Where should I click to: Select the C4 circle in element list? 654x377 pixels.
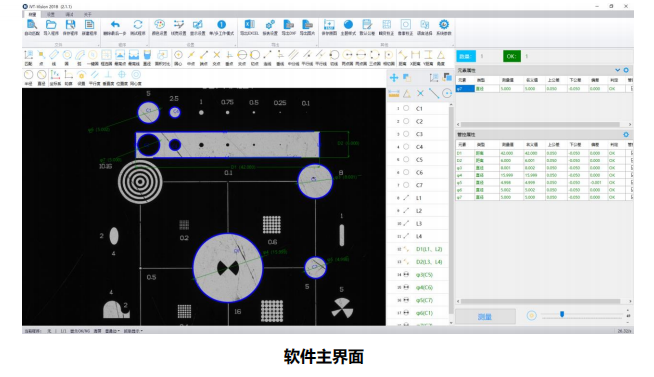click(x=419, y=147)
